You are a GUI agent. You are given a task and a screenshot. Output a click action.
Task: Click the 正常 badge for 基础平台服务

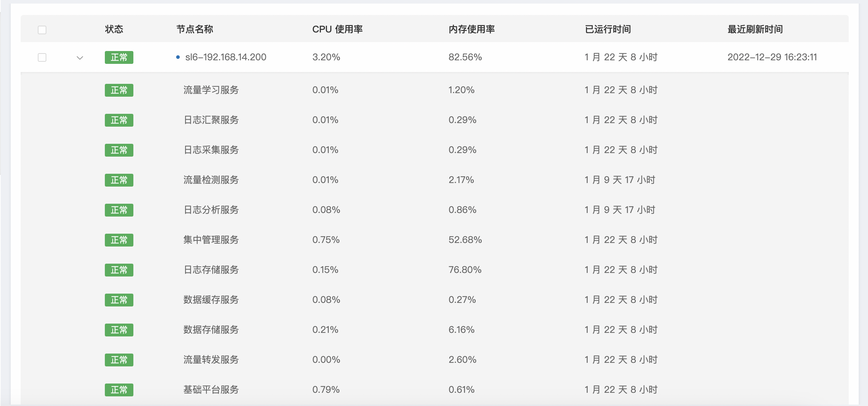[119, 390]
